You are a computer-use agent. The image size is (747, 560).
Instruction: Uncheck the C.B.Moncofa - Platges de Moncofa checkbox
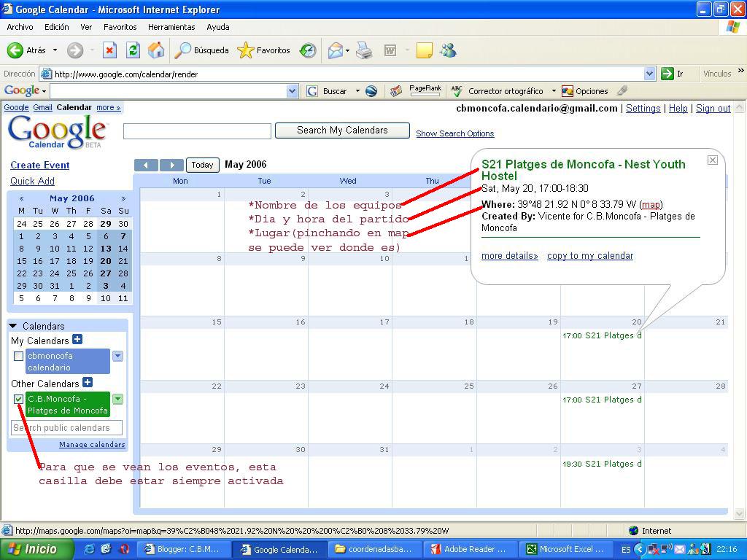point(18,399)
